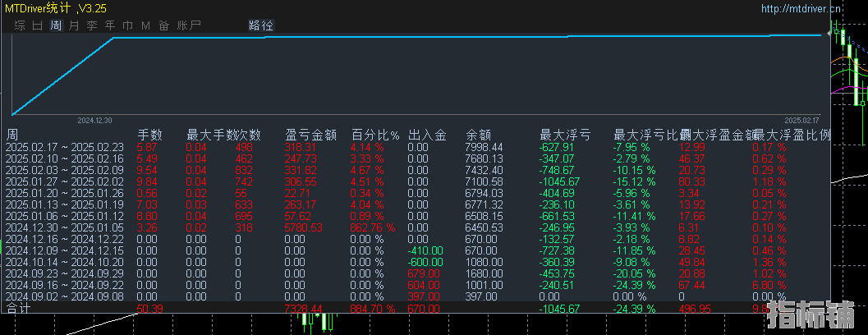Select row 2025.02.03 ~ 2025.02.09
The image size is (868, 335).
pyautogui.click(x=417, y=170)
